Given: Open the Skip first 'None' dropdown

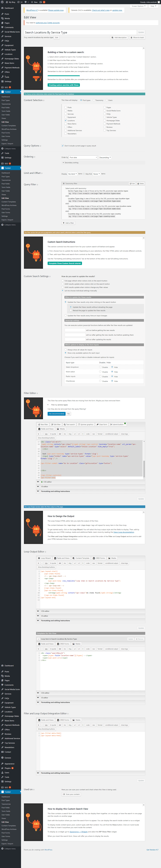Looking at the screenshot, I should (96, 174).
